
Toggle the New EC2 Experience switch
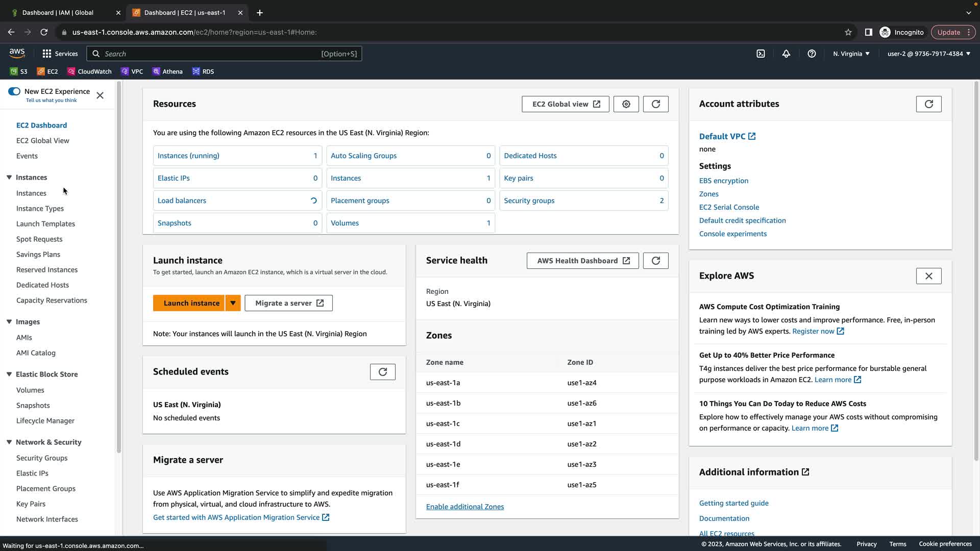pos(14,91)
